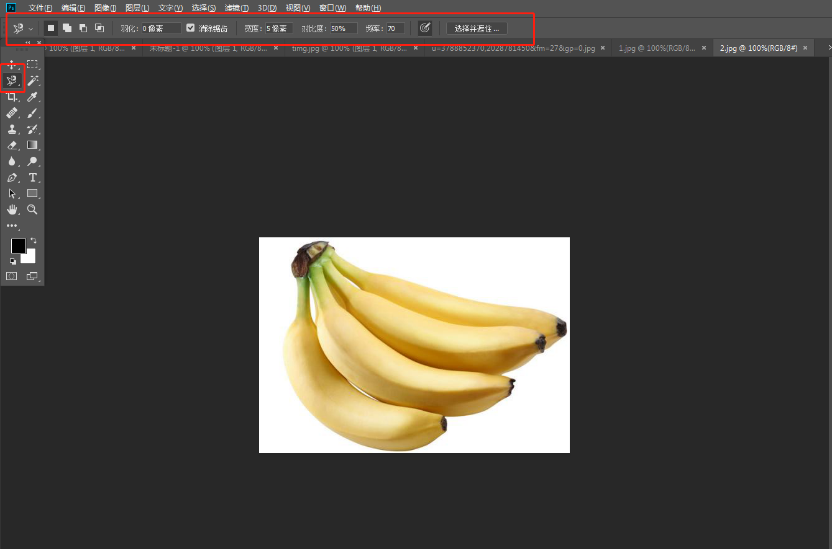The width and height of the screenshot is (832, 549).
Task: Choose Add to Selection mode
Action: 67,28
